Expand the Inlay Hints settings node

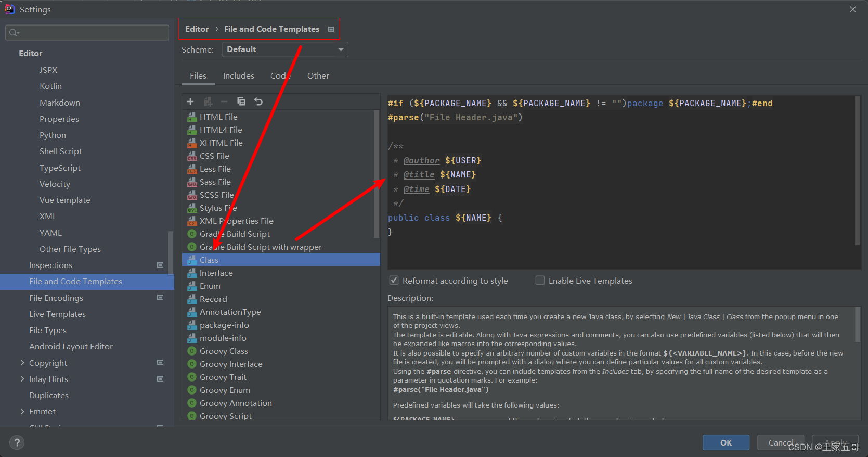pos(22,379)
